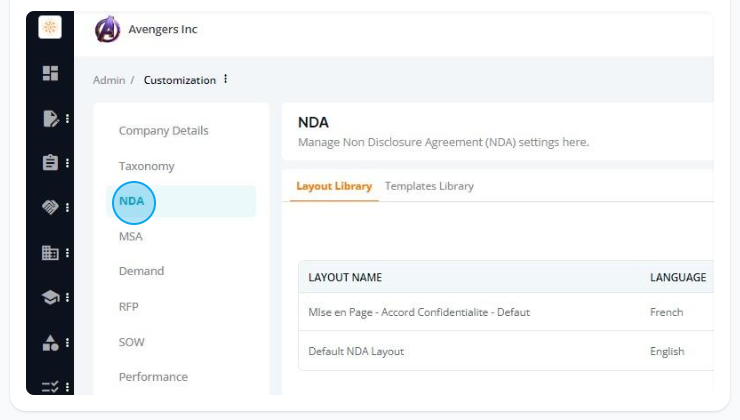Expand options dots next to document edit icon

pyautogui.click(x=67, y=118)
